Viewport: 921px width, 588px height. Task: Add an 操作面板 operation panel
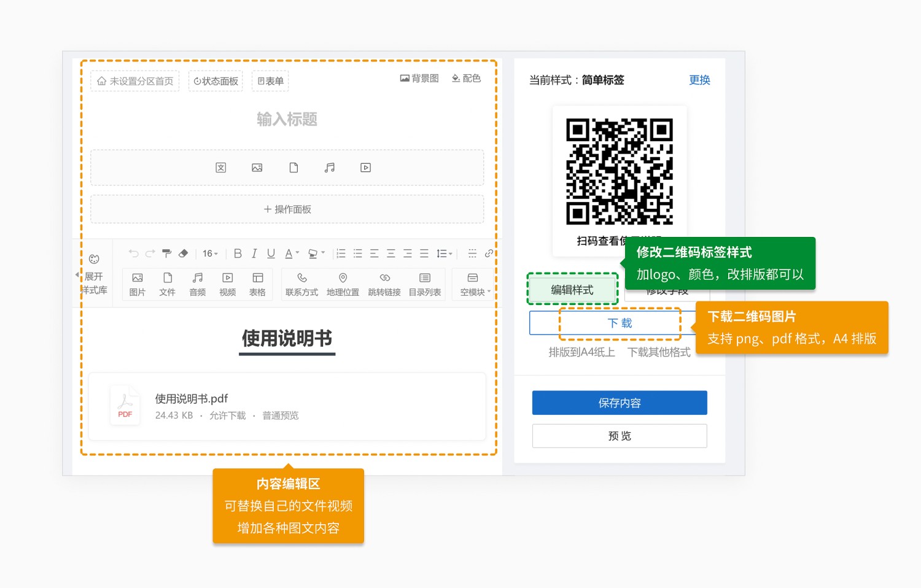coord(287,209)
